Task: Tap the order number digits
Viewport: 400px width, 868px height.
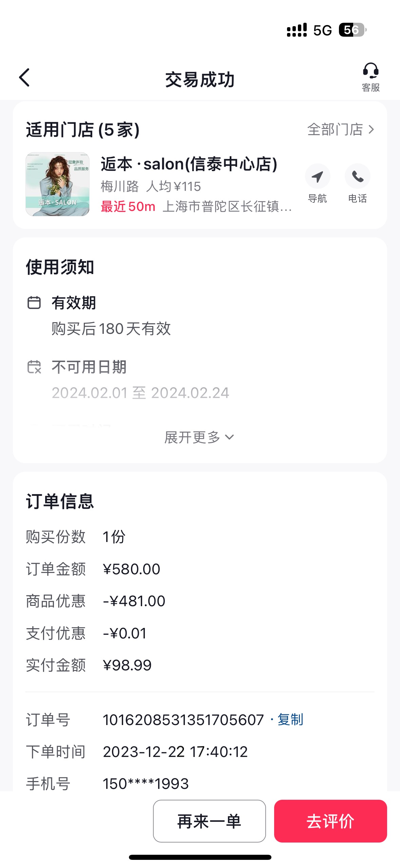Action: coord(183,720)
